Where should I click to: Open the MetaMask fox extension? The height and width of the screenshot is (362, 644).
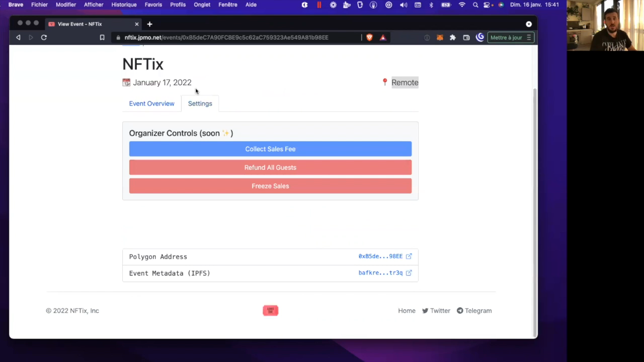tap(440, 37)
